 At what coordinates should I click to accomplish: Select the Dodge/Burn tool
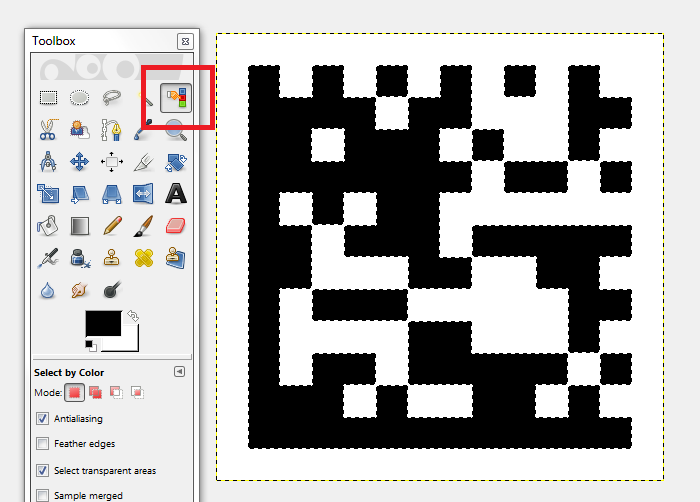(112, 289)
